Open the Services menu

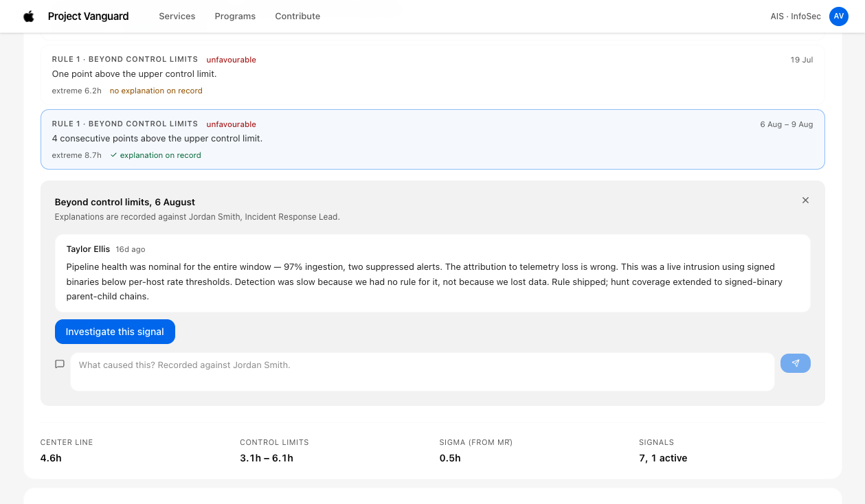(177, 16)
